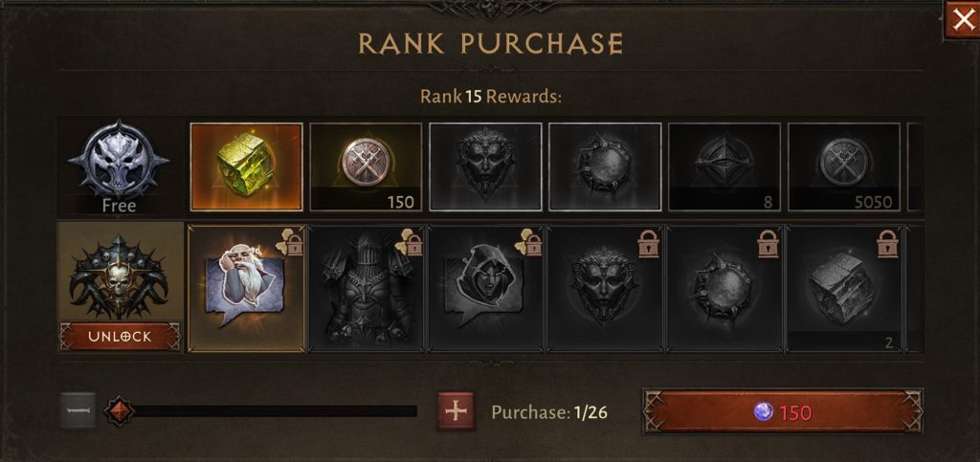Click the plus button to increase ranks
This screenshot has height=462, width=980.
(x=456, y=411)
